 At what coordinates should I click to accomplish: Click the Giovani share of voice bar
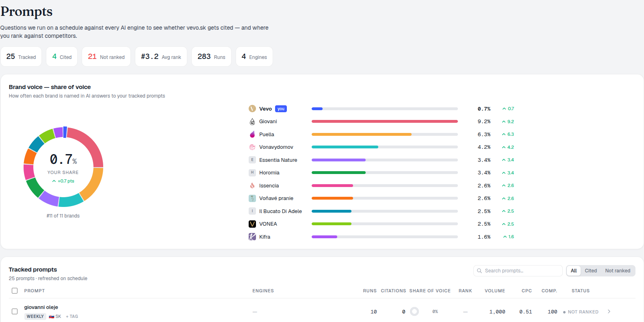pos(385,122)
